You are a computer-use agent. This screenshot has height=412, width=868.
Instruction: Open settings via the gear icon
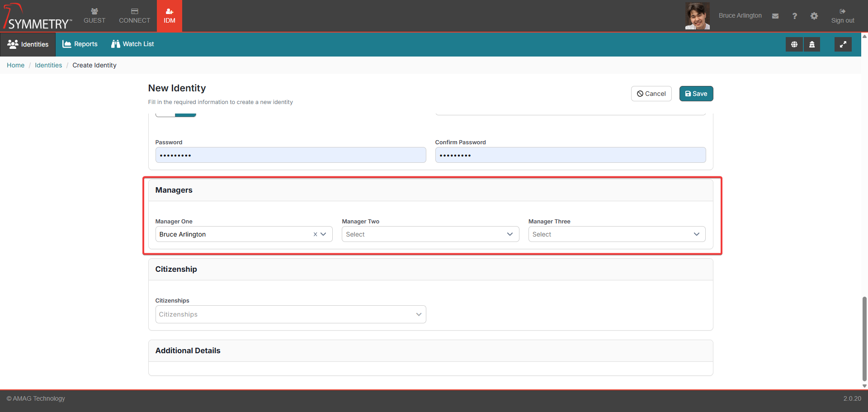[x=814, y=16]
